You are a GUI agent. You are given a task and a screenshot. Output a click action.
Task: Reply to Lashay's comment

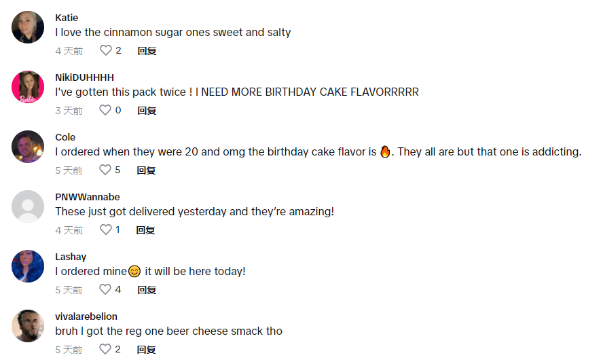pyautogui.click(x=147, y=289)
